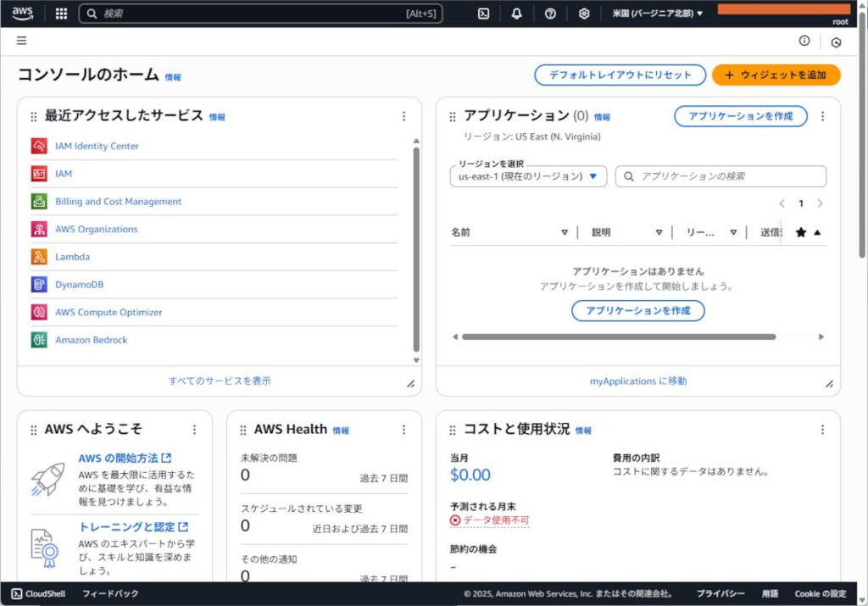This screenshot has height=606, width=868.
Task: Click the AWS Organizations icon
Action: pyautogui.click(x=39, y=229)
